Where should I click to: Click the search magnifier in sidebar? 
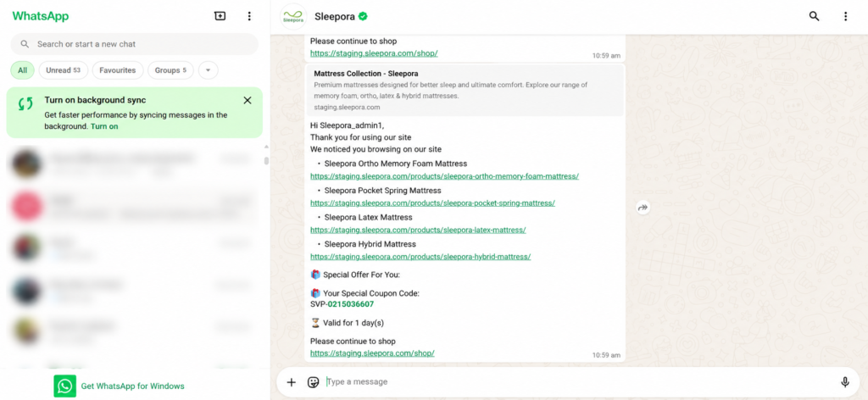pyautogui.click(x=25, y=44)
